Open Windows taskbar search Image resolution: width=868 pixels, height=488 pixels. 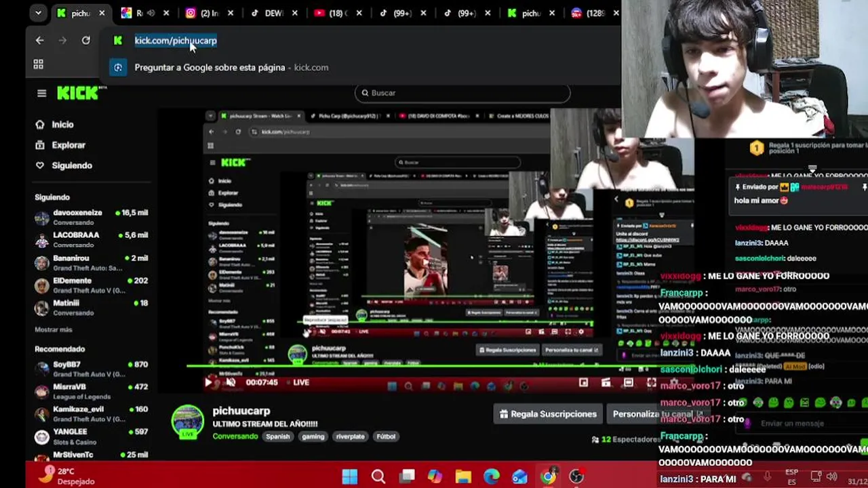[378, 476]
